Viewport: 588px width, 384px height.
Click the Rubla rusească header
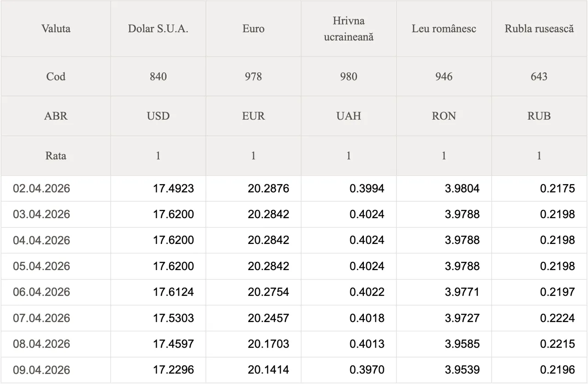tap(539, 28)
